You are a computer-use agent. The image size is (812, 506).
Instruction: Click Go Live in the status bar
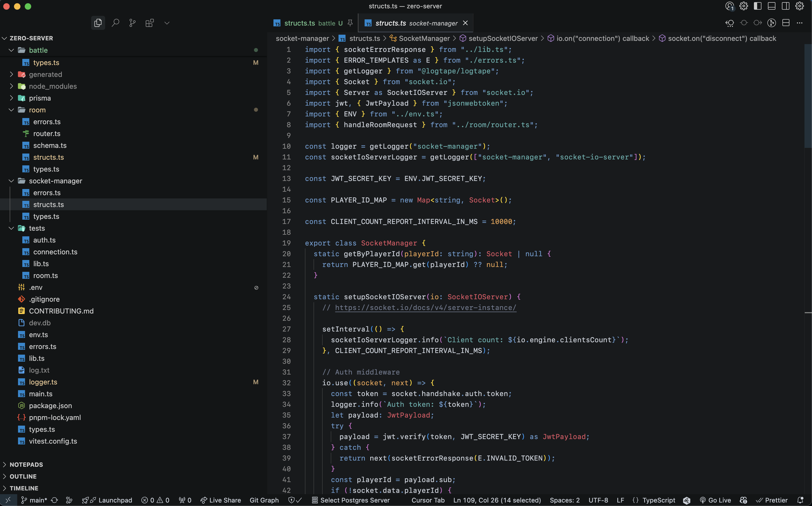click(x=715, y=500)
